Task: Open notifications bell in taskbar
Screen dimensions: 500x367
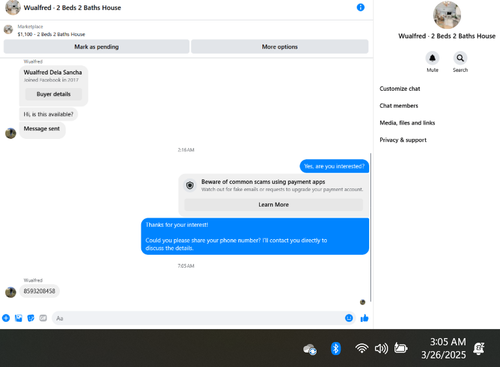Action: click(x=479, y=349)
